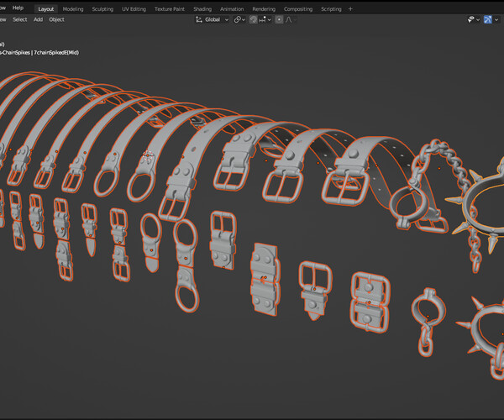Open the viewport Select menu

(x=20, y=19)
